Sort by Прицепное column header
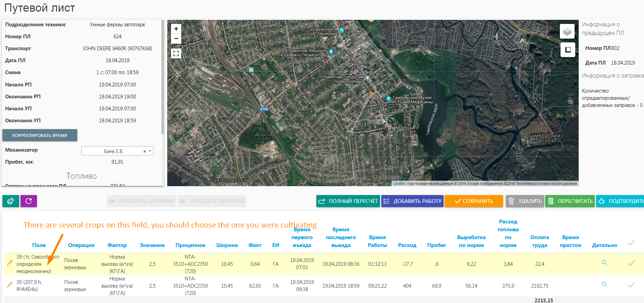The height and width of the screenshot is (303, 644). [190, 245]
